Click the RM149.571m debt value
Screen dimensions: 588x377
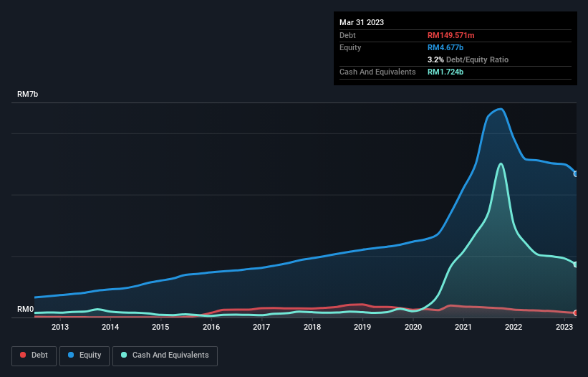click(450, 35)
